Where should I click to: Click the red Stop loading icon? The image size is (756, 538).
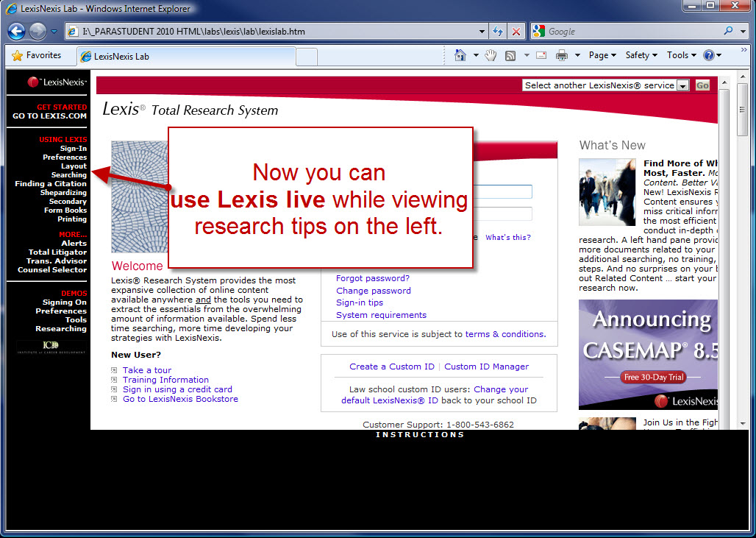point(514,31)
